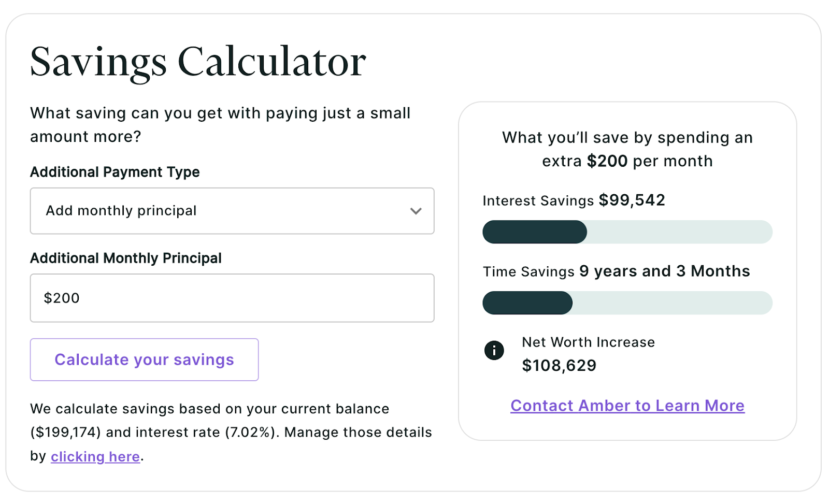Viewport: 829px width, 504px height.
Task: Click the Savings Calculator heading
Action: point(198,62)
